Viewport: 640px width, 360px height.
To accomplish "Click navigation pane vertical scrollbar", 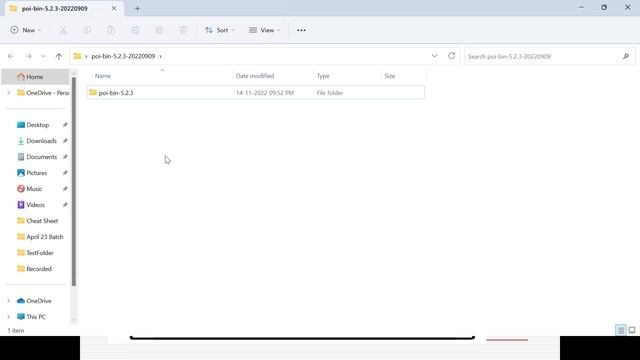I will (x=74, y=182).
